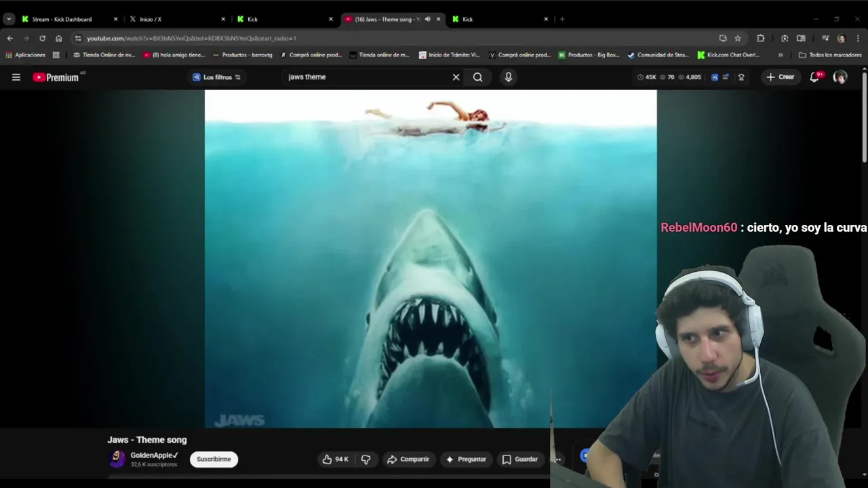Close the Stream - Kick Dashboard tab
This screenshot has height=488, width=868.
(115, 19)
